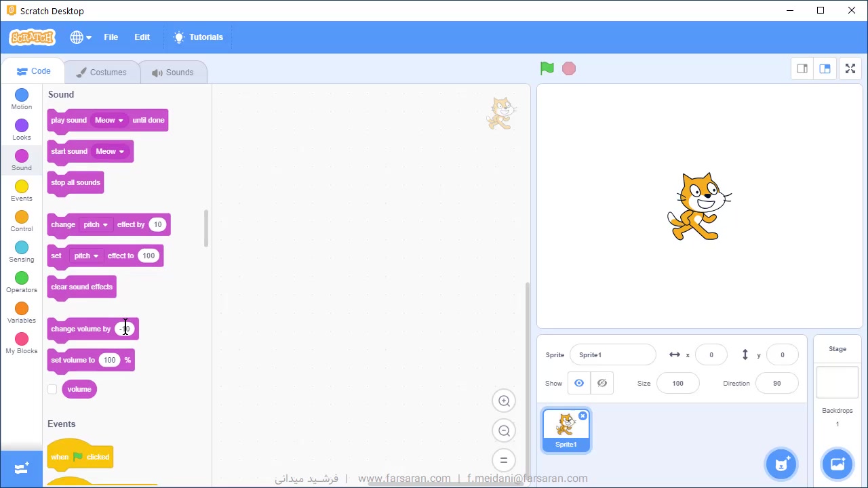Close the Scratch Desktop window

pyautogui.click(x=852, y=10)
